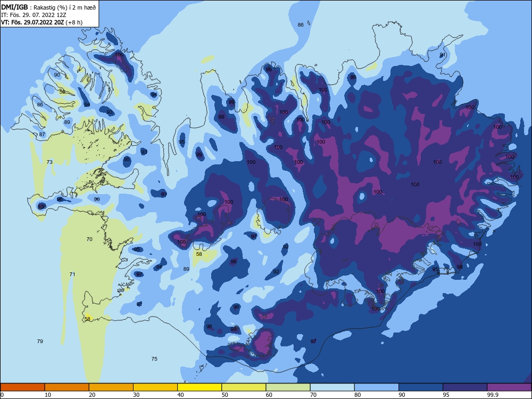Image resolution: width=532 pixels, height=399 pixels.
Task: Click the humidity value '71' on the map
Action: coord(72,274)
